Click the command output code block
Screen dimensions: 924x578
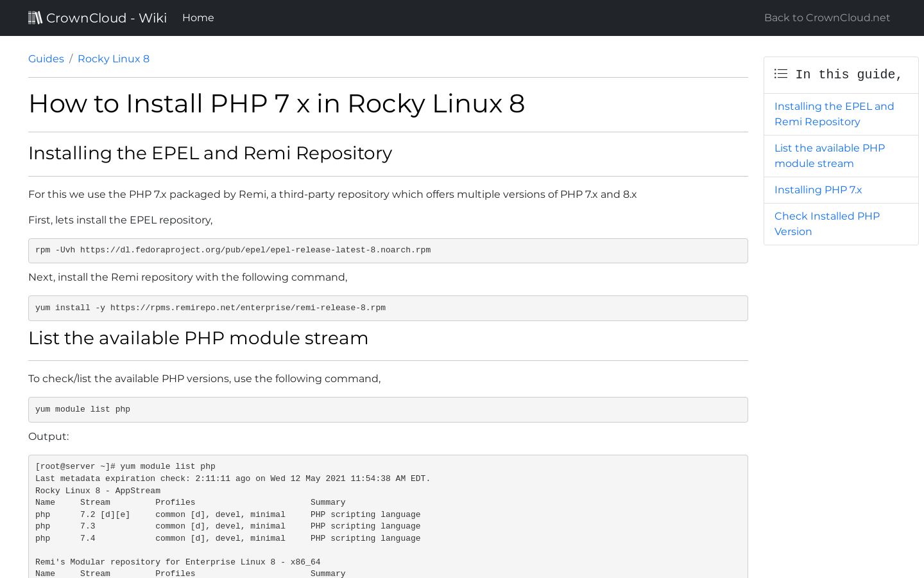(x=388, y=514)
